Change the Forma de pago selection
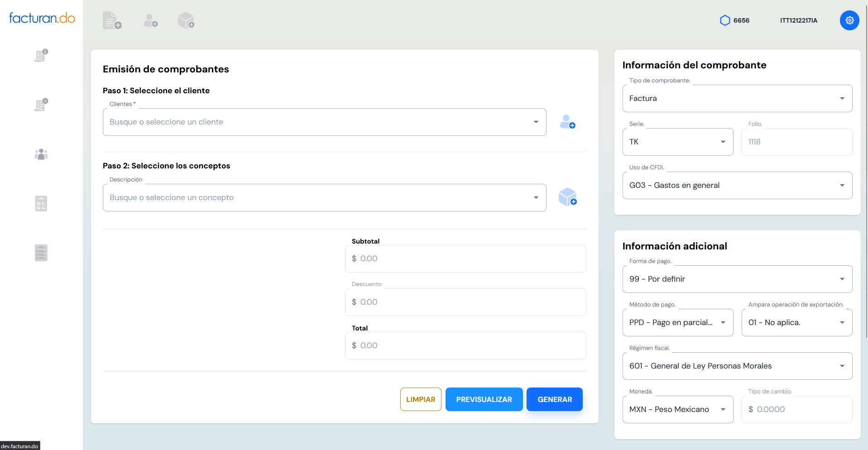This screenshot has width=868, height=450. click(737, 279)
